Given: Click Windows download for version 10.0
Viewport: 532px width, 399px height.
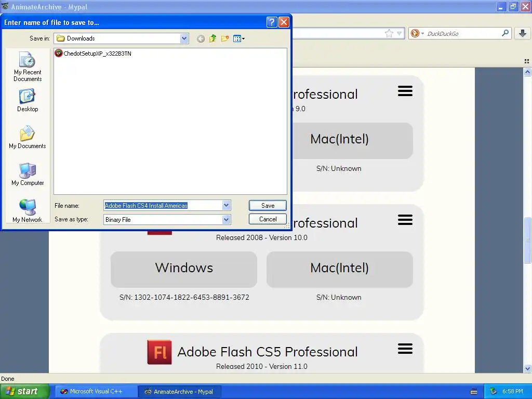Looking at the screenshot, I should click(x=184, y=270).
